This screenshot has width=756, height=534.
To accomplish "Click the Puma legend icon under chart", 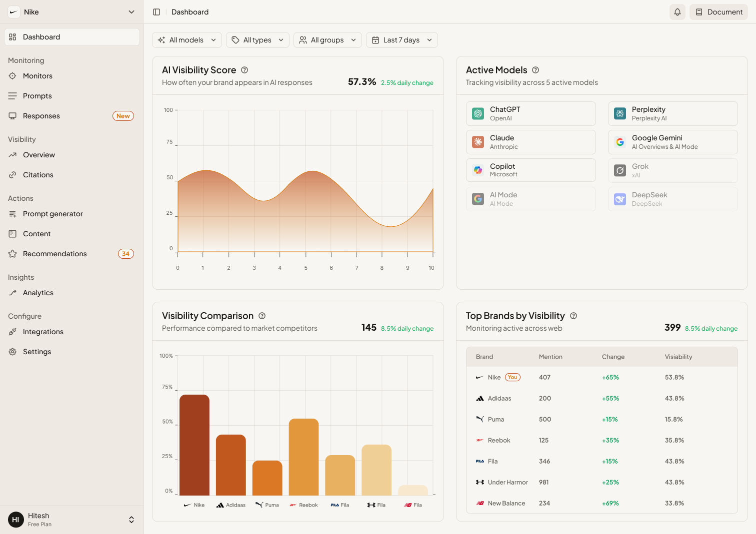I will (x=259, y=505).
